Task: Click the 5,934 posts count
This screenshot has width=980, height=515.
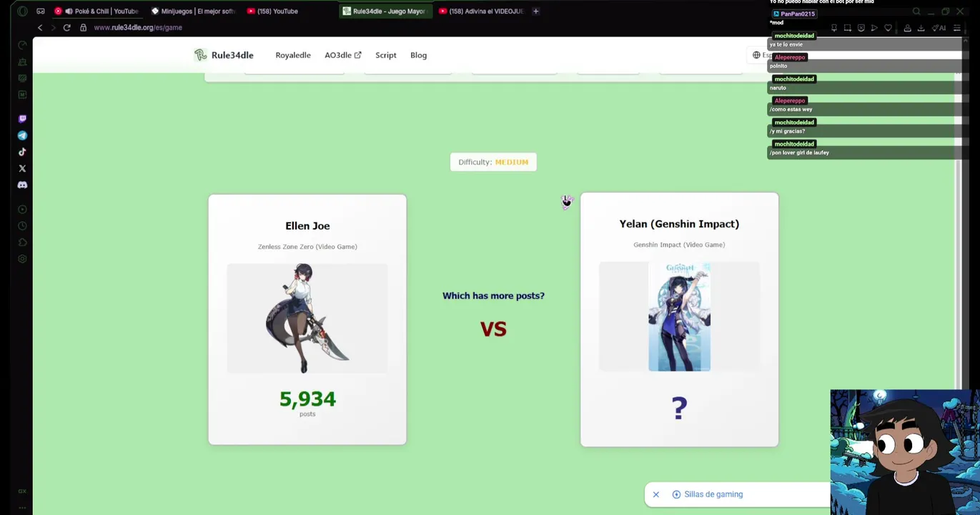Action: [x=307, y=399]
